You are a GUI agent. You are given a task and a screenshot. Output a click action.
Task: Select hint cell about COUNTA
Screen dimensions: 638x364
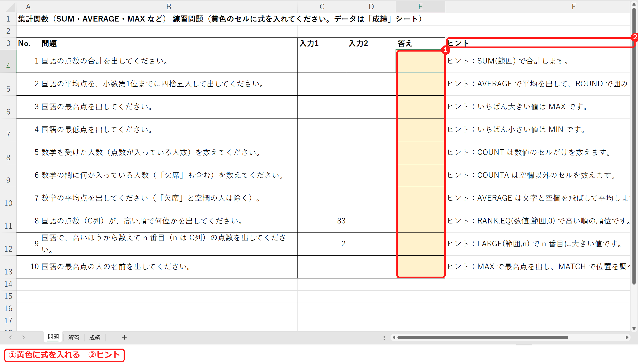(538, 176)
